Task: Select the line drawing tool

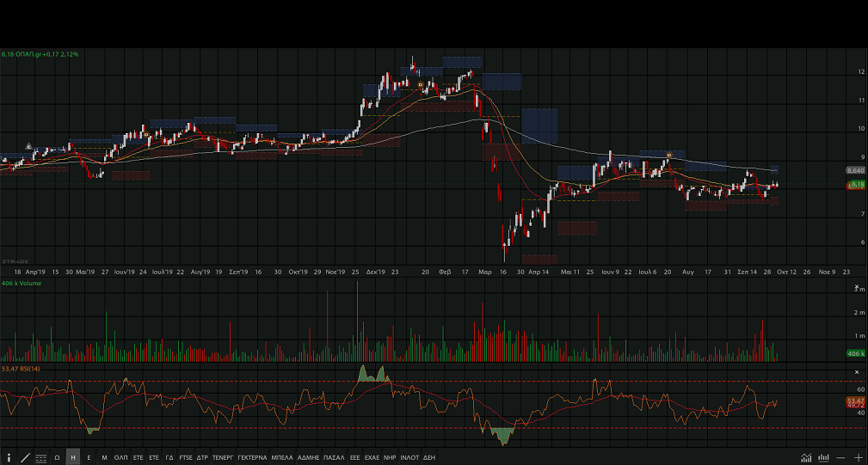Action: pos(25,458)
